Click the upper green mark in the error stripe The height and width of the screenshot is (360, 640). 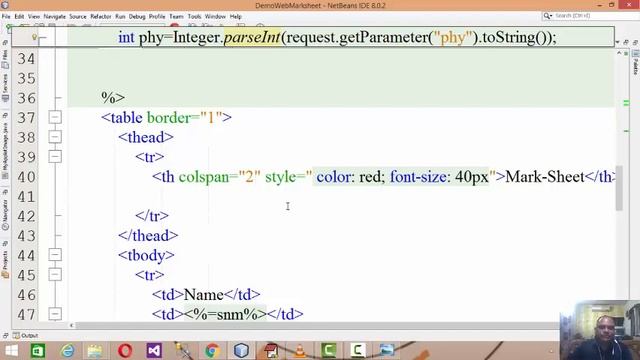[x=626, y=103]
